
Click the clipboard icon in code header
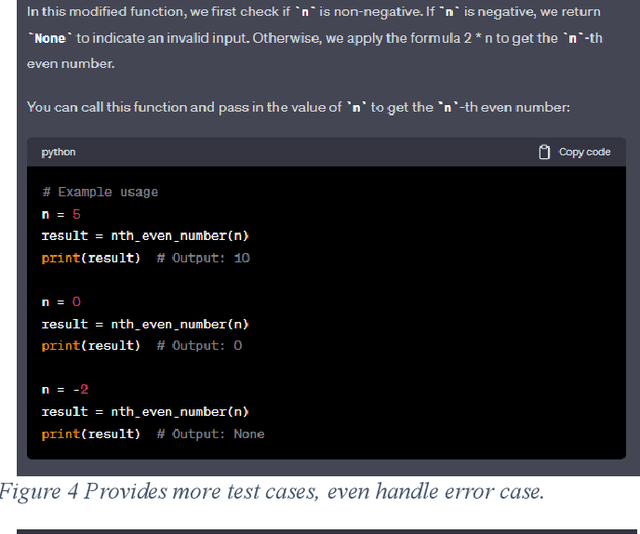pos(544,152)
